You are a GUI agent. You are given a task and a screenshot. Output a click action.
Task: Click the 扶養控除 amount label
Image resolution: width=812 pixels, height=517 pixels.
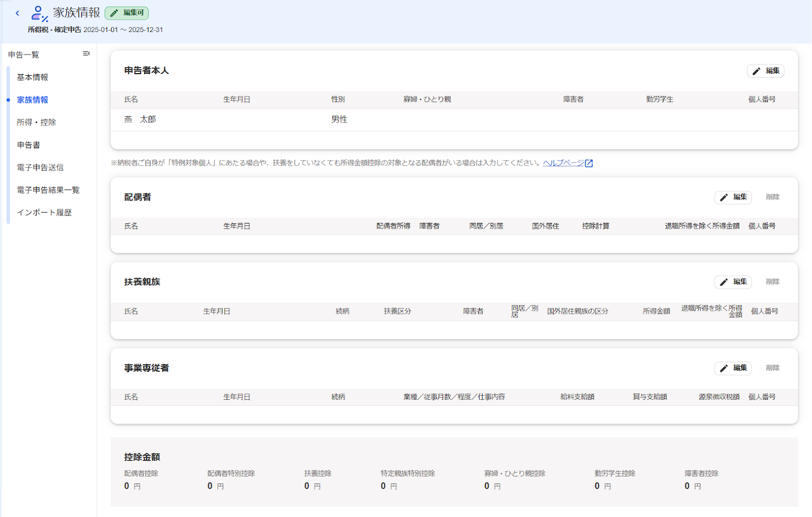[x=318, y=473]
